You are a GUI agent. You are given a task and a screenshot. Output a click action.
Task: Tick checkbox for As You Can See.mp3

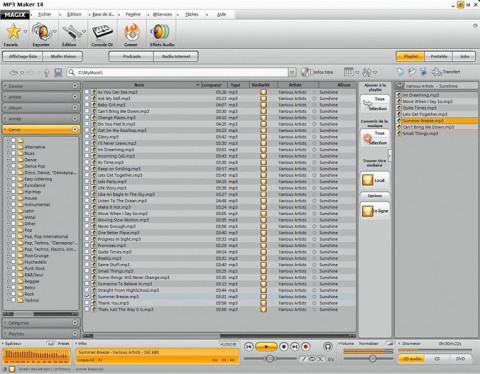[87, 92]
